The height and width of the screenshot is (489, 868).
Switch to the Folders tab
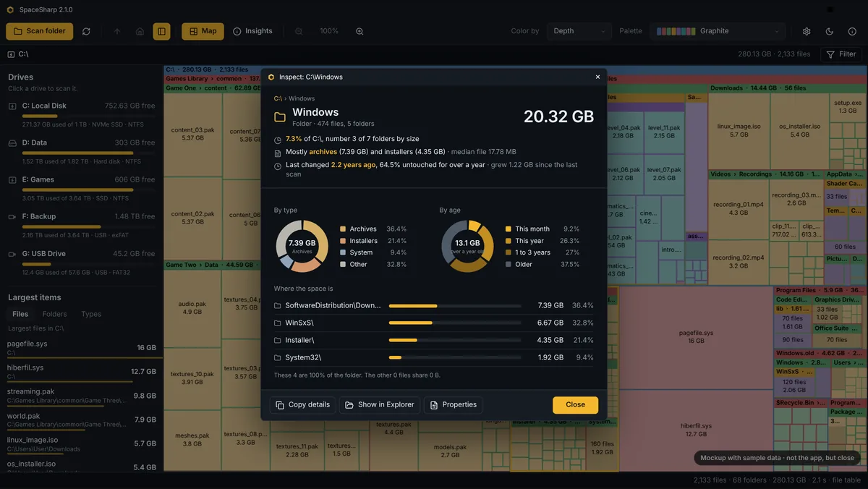[x=55, y=314]
